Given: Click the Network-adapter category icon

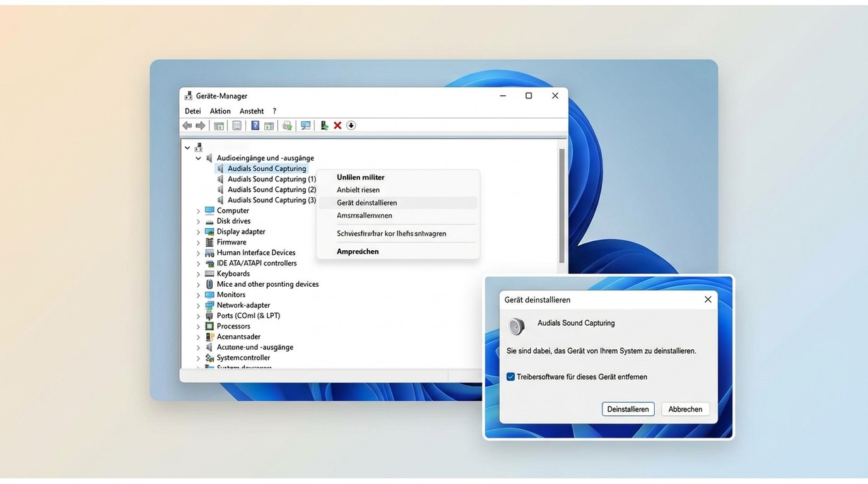Looking at the screenshot, I should [209, 305].
